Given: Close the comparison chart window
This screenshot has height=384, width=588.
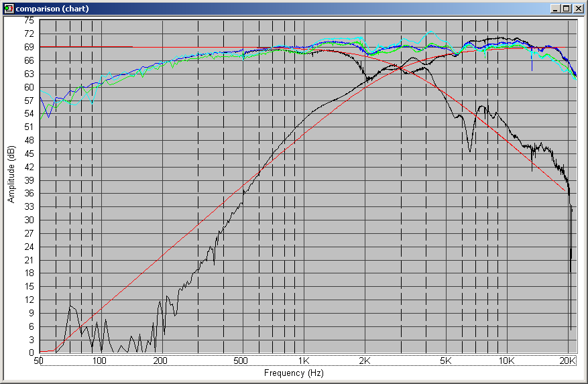Looking at the screenshot, I should tap(579, 9).
